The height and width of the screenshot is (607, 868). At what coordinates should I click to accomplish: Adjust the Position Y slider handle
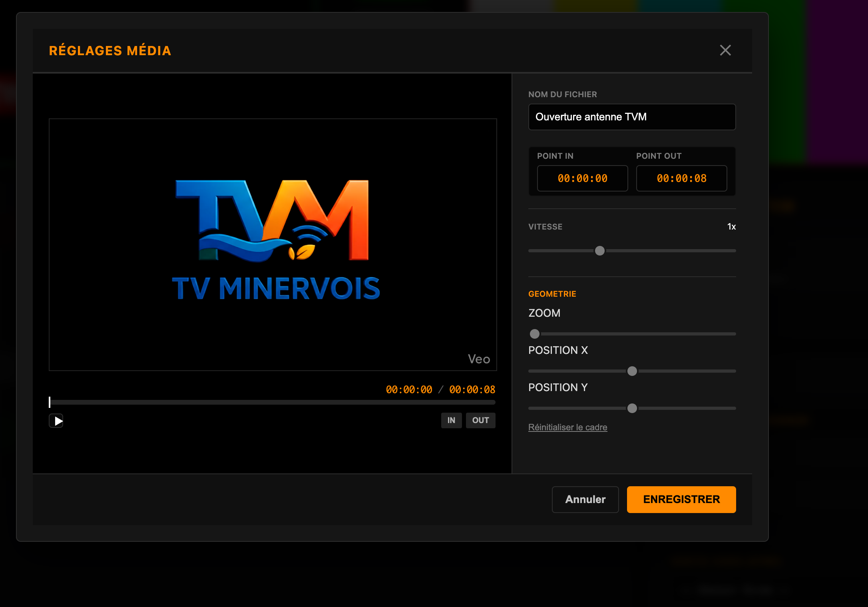[x=632, y=408]
